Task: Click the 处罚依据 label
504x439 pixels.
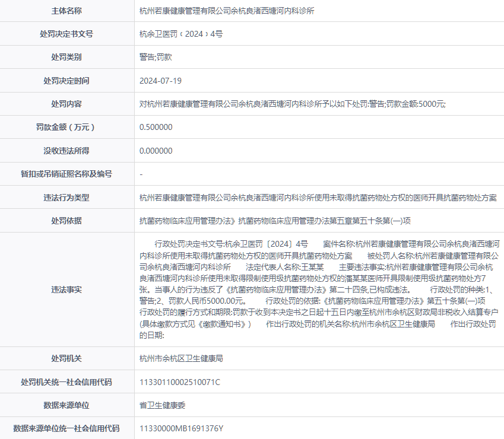Action: point(66,221)
